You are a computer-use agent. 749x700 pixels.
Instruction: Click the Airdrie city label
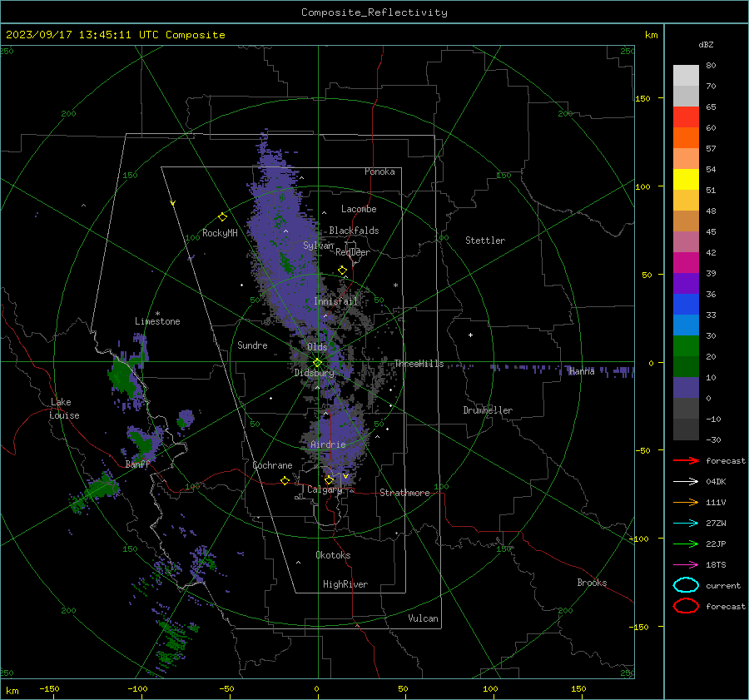(x=328, y=444)
